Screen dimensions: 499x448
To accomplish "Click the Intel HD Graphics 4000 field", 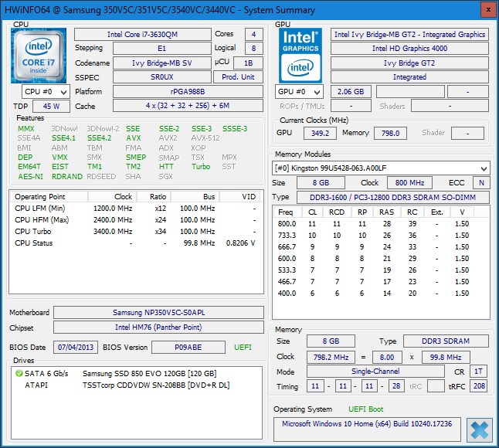I will coord(409,49).
